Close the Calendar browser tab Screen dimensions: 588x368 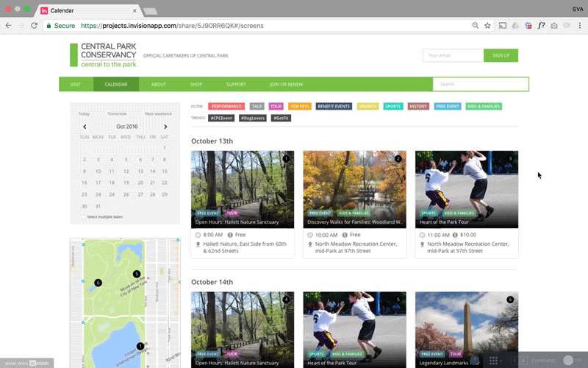135,10
